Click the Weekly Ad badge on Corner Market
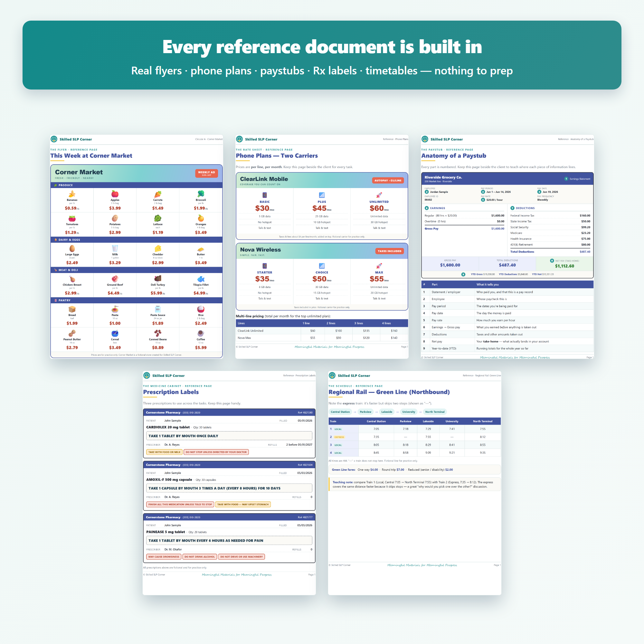 click(206, 173)
